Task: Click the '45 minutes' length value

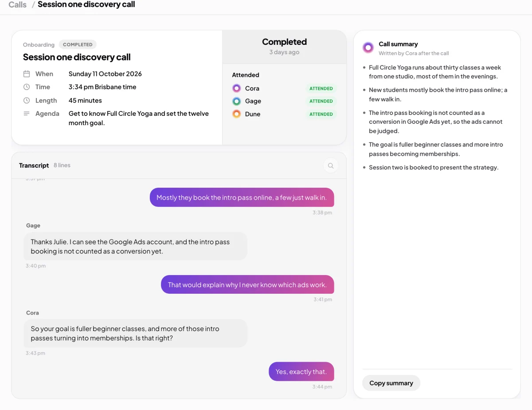Action: [x=85, y=101]
